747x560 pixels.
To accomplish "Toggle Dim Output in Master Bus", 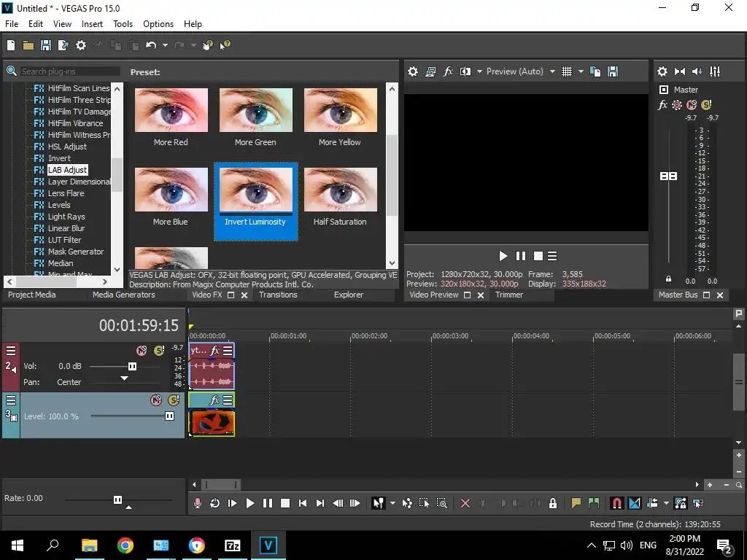I will (697, 71).
